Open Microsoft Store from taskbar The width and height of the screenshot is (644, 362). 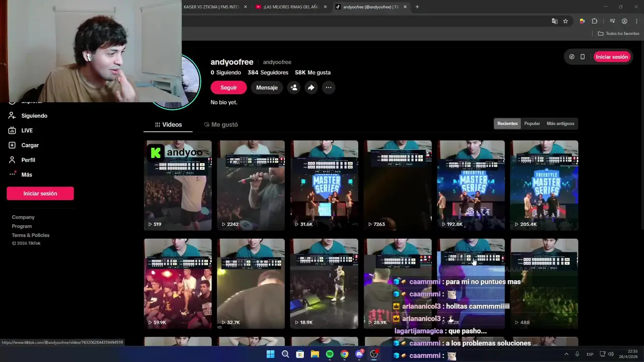(x=300, y=354)
